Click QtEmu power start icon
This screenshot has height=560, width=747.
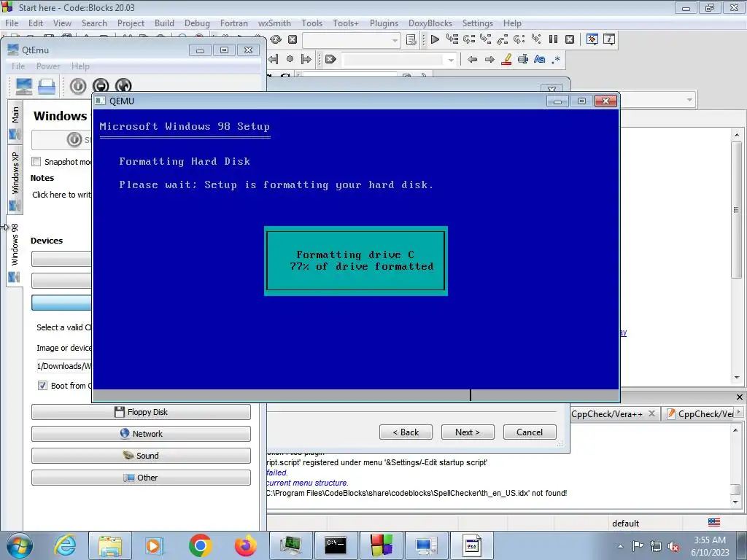coord(77,86)
